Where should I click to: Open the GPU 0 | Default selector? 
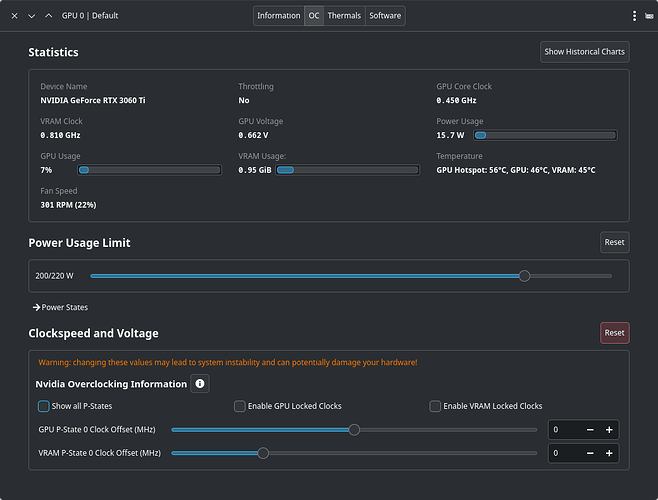(x=90, y=16)
